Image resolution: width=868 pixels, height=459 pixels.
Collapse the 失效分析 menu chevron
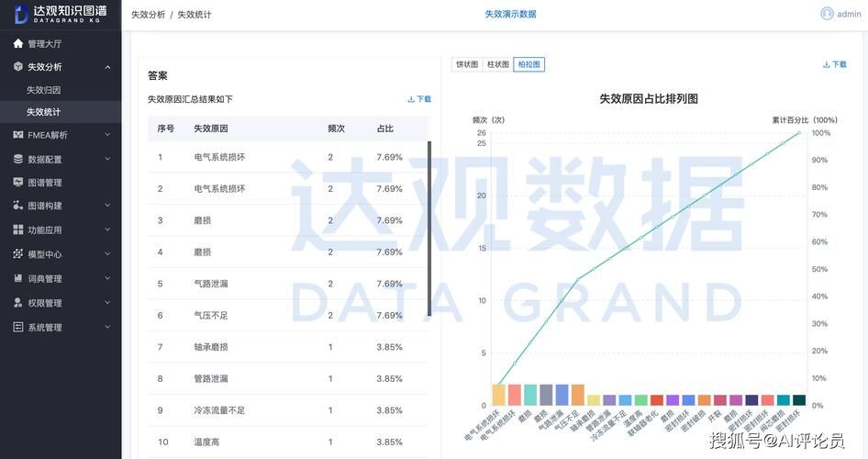point(107,67)
